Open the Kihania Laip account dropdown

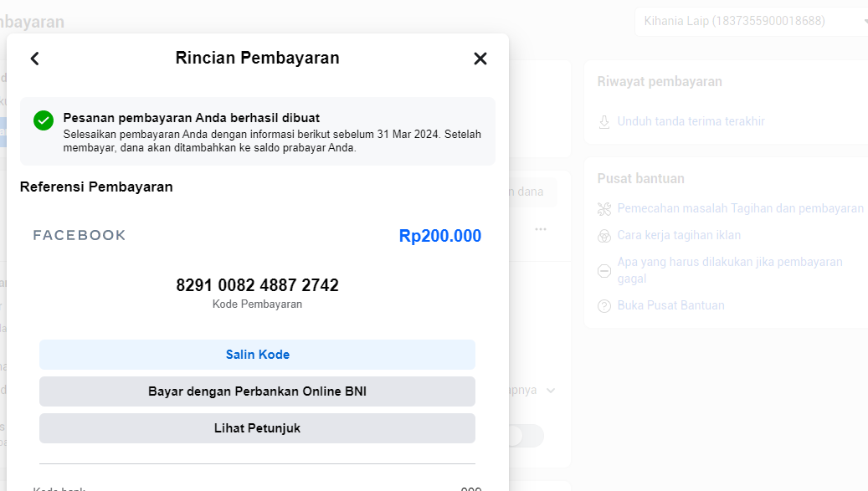pos(751,22)
